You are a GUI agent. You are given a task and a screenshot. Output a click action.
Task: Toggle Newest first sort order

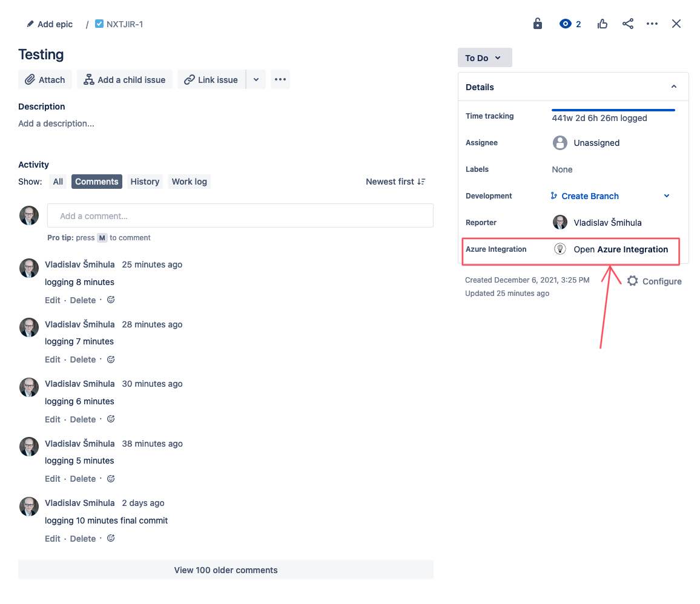point(395,182)
